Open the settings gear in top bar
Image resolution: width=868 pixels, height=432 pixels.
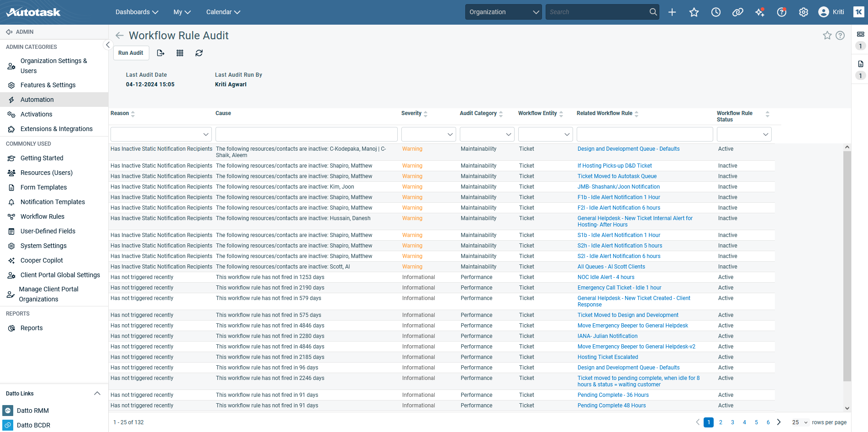tap(803, 12)
